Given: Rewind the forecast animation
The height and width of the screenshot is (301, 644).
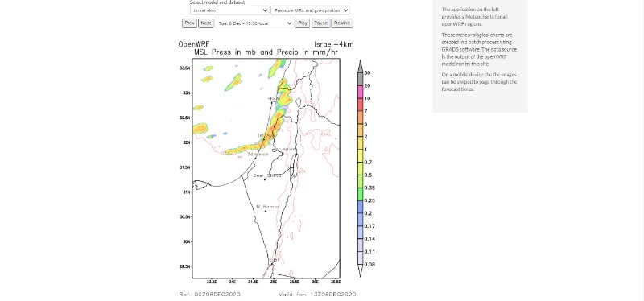Looking at the screenshot, I should (341, 23).
